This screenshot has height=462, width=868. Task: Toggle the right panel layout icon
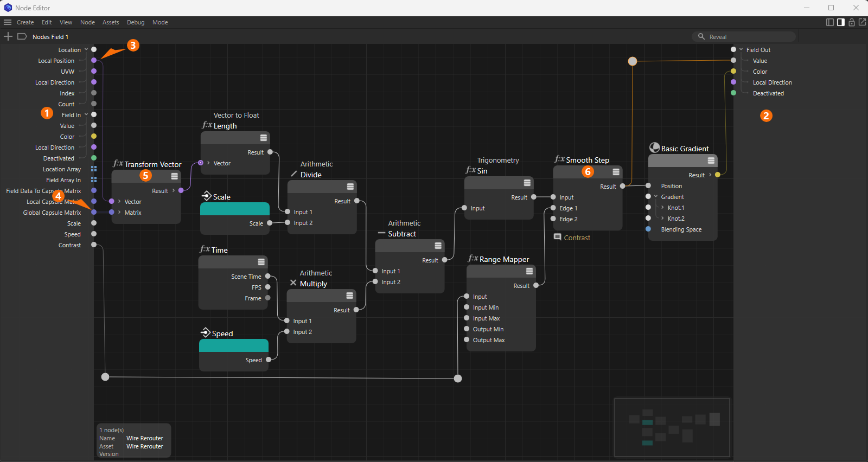pyautogui.click(x=841, y=22)
